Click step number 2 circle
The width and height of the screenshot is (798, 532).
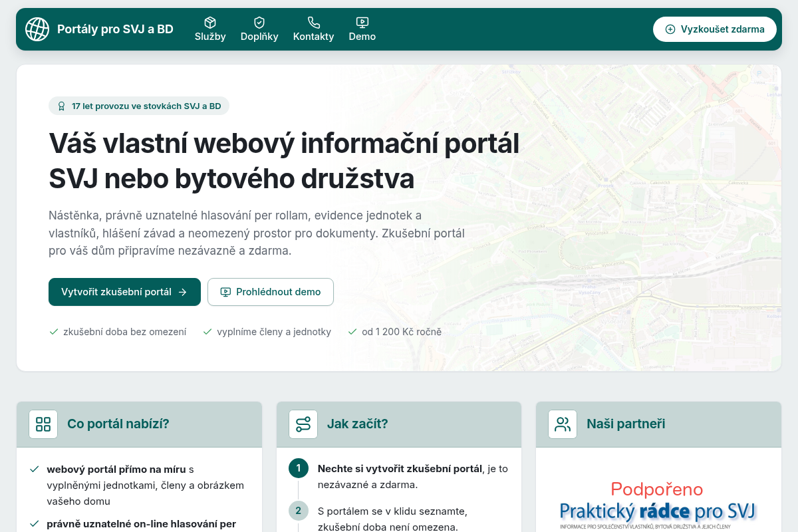click(x=299, y=511)
